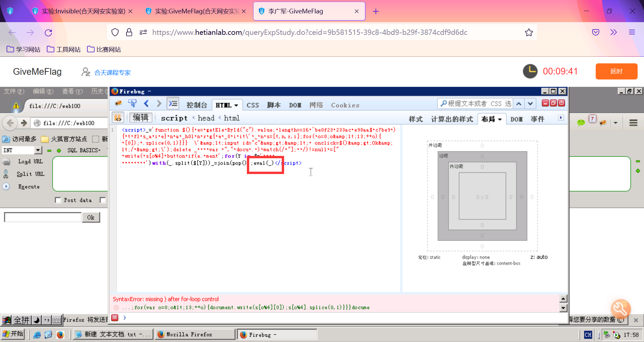Switch to the 脚本 tab
The image size is (644, 342).
coord(274,105)
